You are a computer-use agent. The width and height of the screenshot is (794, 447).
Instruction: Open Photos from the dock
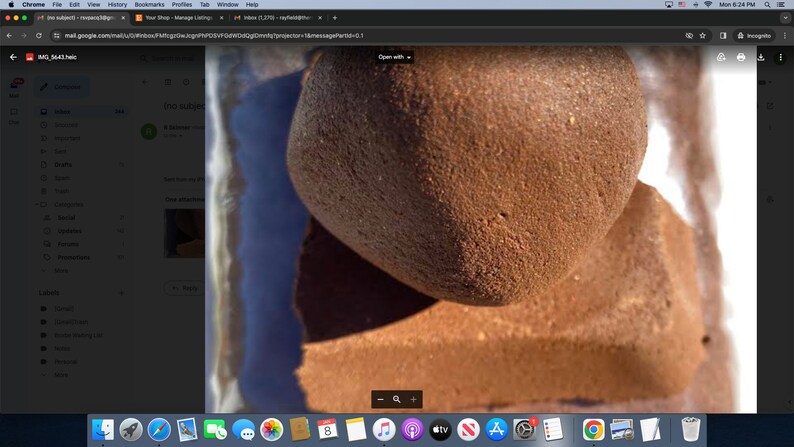point(271,430)
